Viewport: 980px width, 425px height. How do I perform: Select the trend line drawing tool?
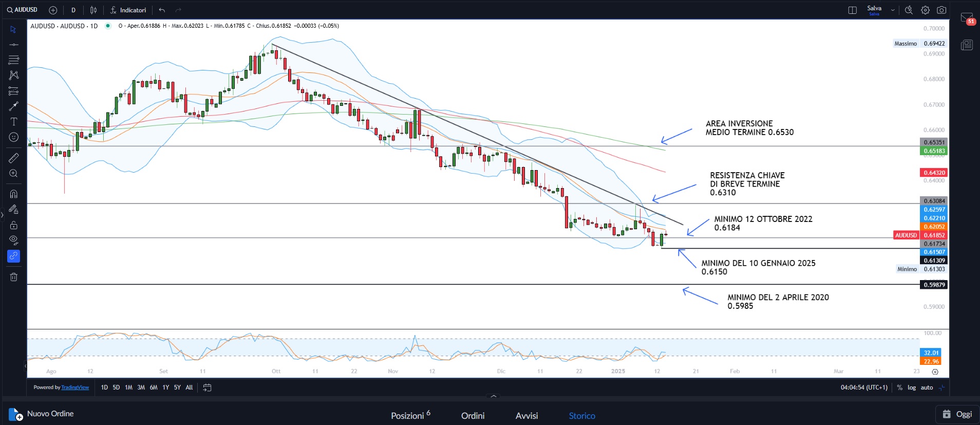pyautogui.click(x=14, y=45)
